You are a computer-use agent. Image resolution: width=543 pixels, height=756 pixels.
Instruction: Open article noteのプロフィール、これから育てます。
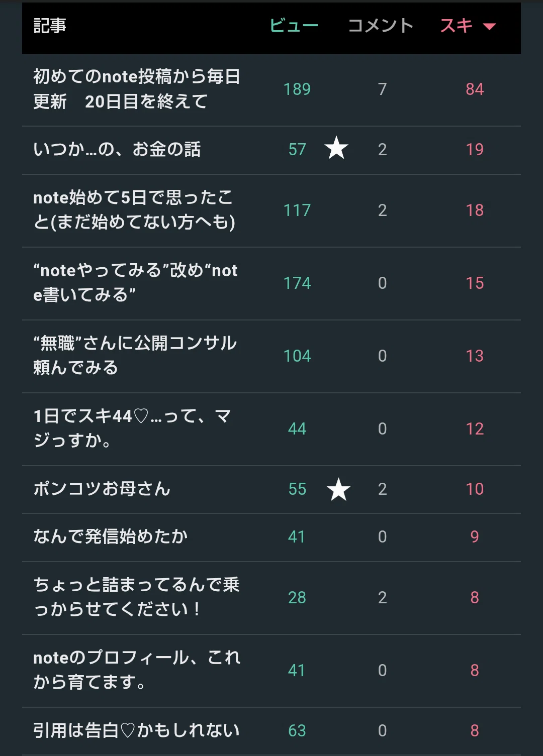137,670
